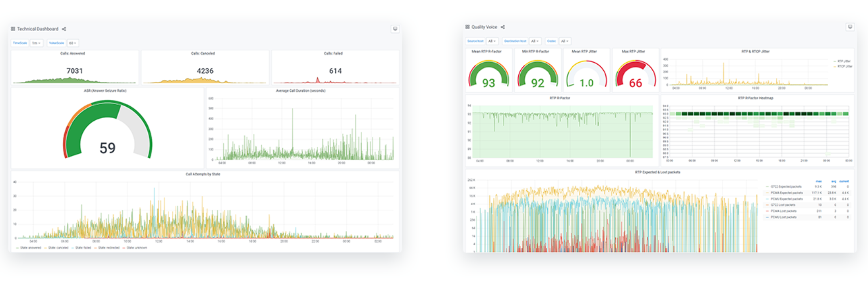Image resolution: width=868 pixels, height=299 pixels.
Task: Toggle the RTCP Jitter legend series
Action: point(844,66)
